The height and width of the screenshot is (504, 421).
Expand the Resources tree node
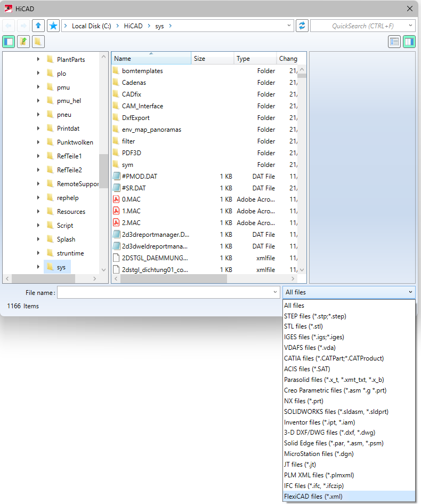38,211
